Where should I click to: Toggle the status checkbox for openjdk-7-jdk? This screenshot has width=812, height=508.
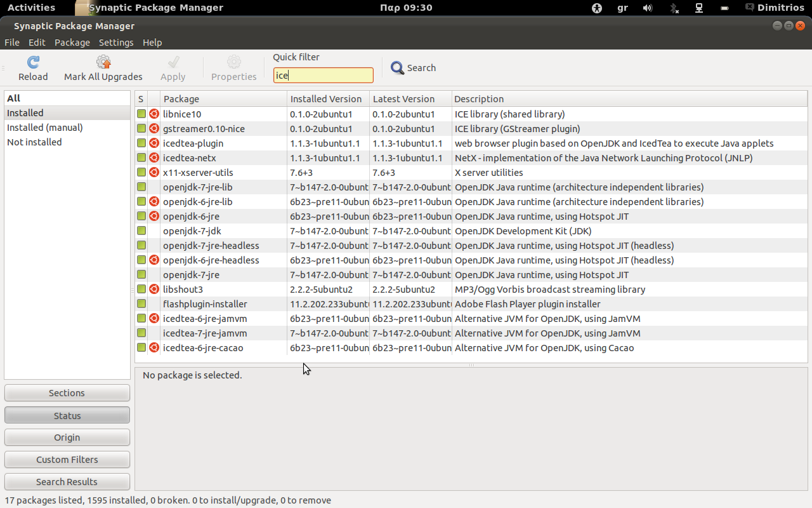click(x=141, y=231)
